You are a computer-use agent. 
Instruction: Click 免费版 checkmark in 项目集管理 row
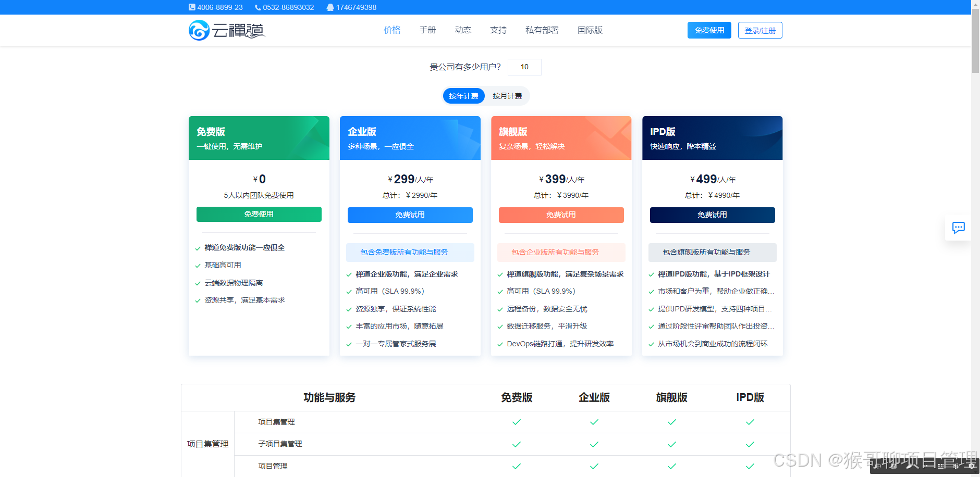click(x=517, y=422)
